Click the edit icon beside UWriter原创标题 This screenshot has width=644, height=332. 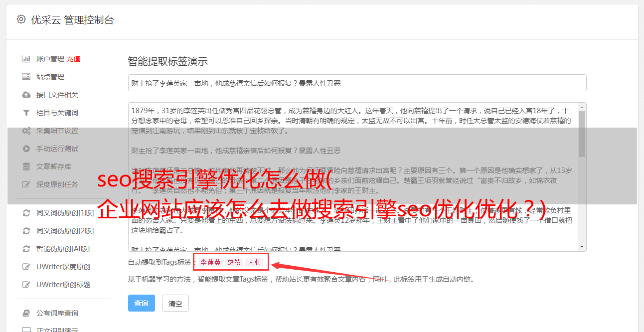(x=26, y=285)
